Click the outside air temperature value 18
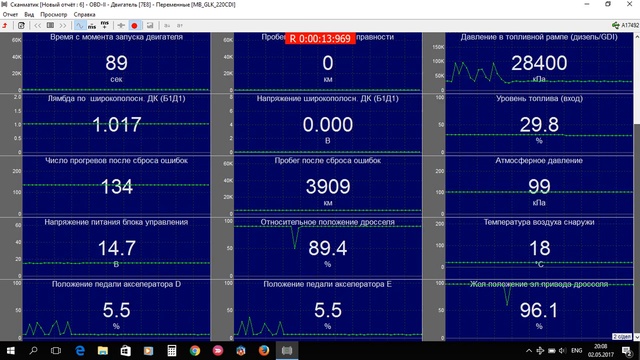Viewport: 640px width, 360px height. tap(540, 248)
